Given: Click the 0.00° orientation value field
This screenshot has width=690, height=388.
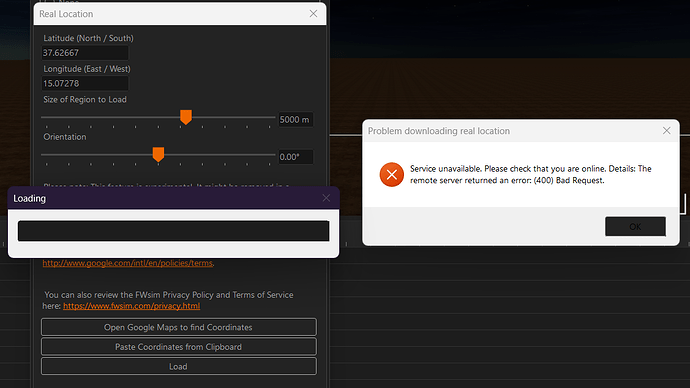Looking at the screenshot, I should [296, 157].
